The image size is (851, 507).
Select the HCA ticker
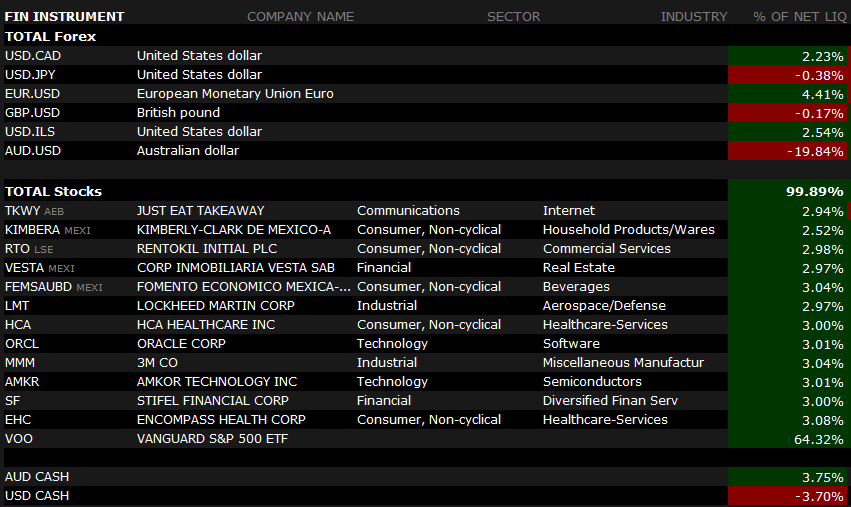(18, 325)
